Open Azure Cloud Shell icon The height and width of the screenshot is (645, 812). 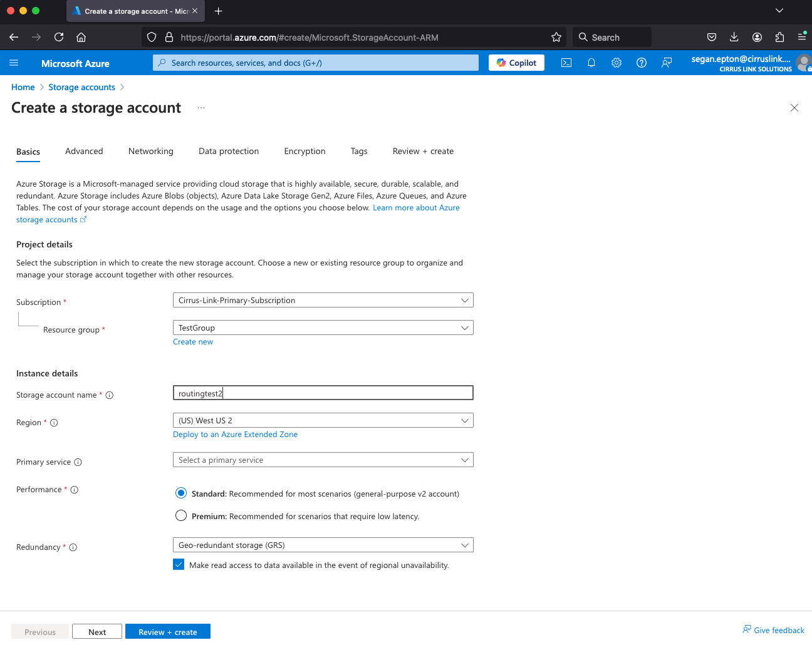coord(566,63)
